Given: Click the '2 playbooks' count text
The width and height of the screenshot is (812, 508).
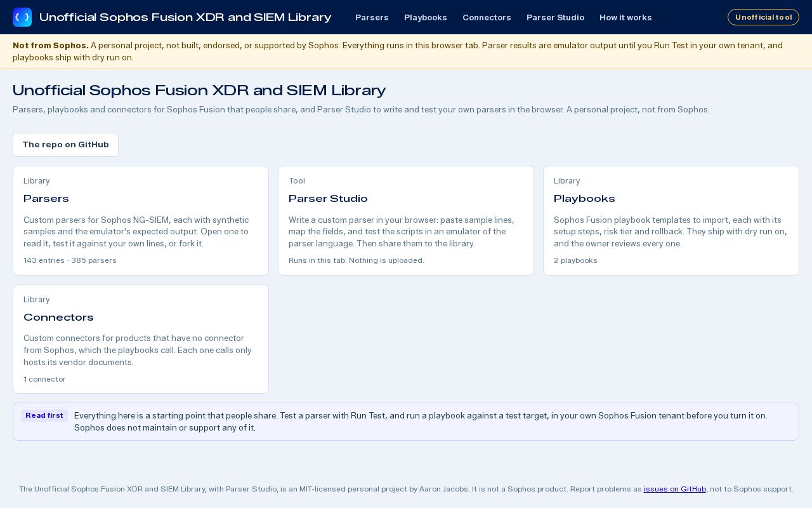Looking at the screenshot, I should pos(575,260).
